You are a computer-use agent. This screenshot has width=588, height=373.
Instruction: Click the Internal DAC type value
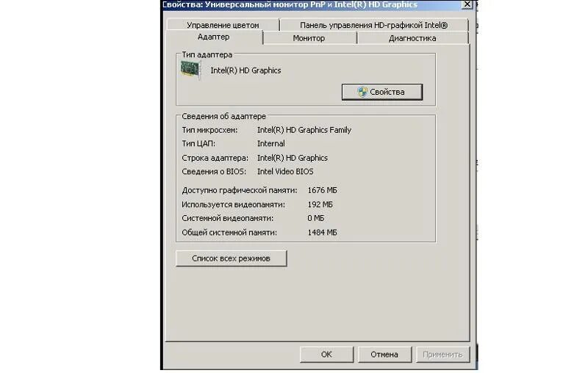coord(270,143)
